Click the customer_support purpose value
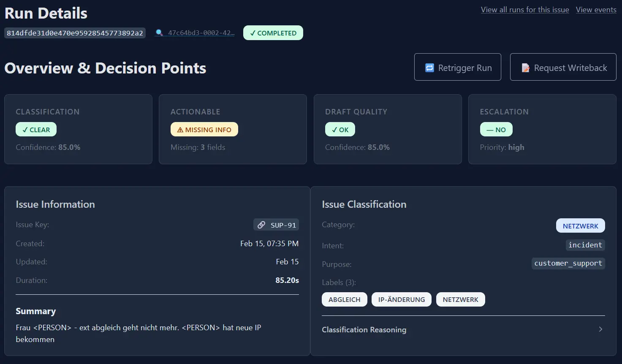The width and height of the screenshot is (622, 364). tap(568, 263)
